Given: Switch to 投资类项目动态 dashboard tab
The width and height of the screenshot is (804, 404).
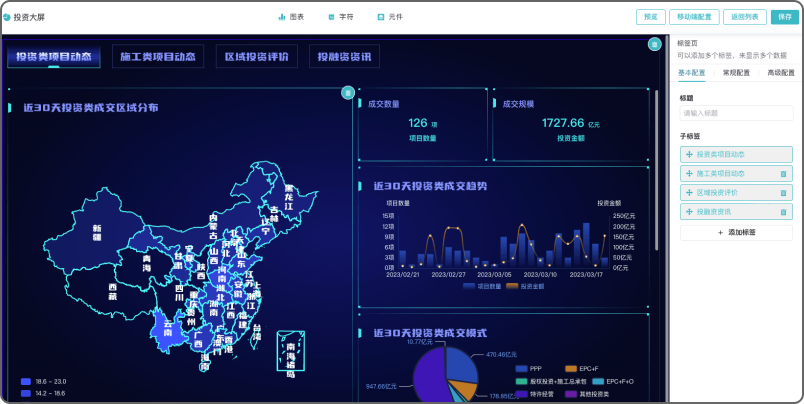Looking at the screenshot, I should pyautogui.click(x=54, y=56).
